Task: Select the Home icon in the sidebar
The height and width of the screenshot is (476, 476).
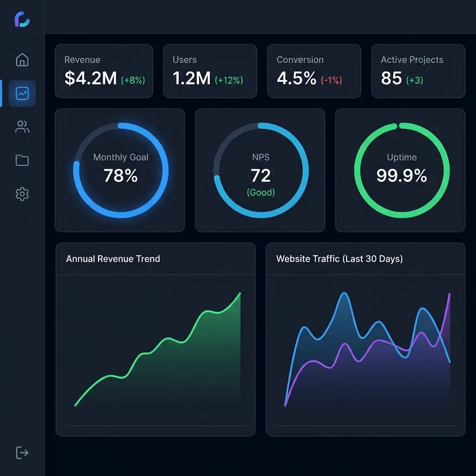Action: click(x=21, y=59)
